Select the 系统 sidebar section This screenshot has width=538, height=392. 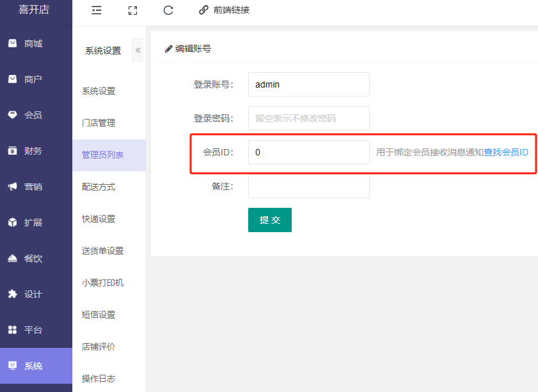coord(36,366)
